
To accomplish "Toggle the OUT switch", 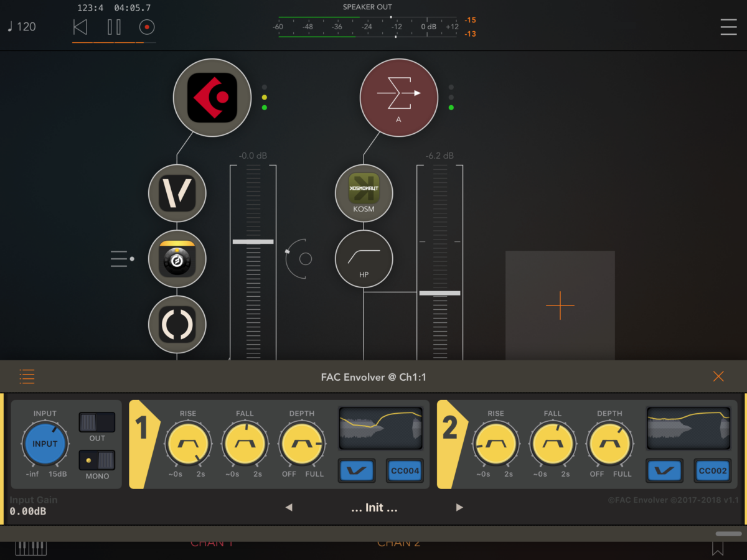I will pyautogui.click(x=97, y=422).
